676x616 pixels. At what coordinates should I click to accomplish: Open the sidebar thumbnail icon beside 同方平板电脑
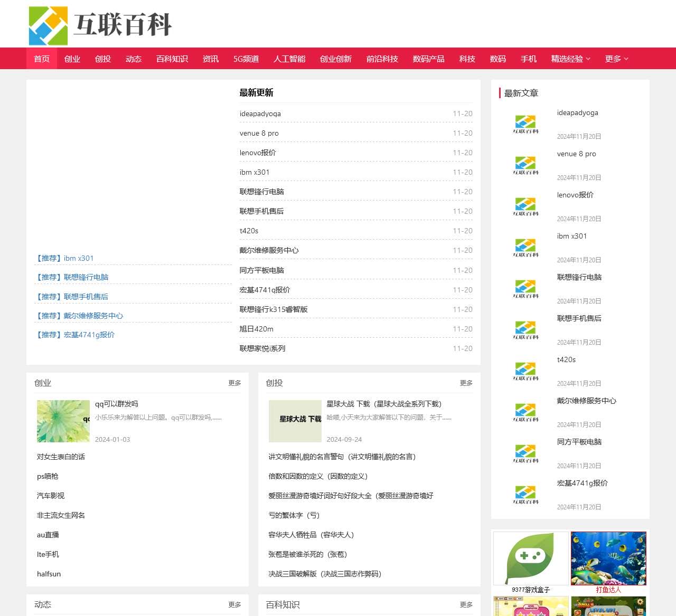[x=525, y=454]
